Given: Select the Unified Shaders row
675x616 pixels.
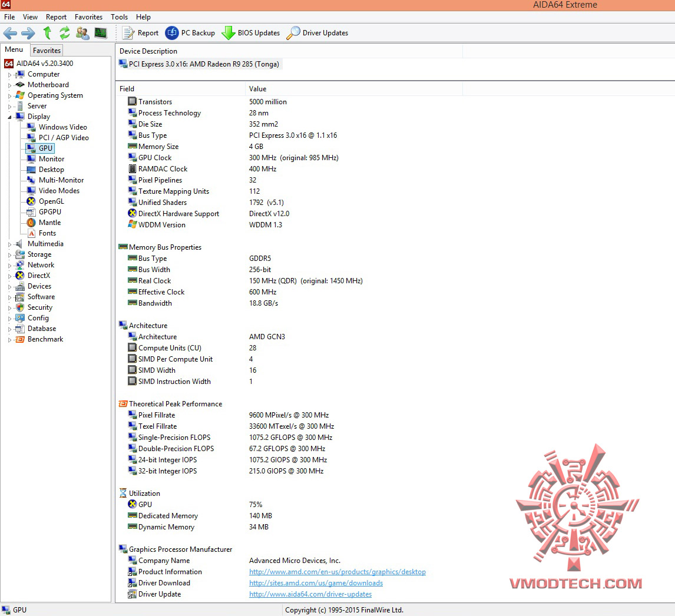Looking at the screenshot, I should (x=206, y=203).
